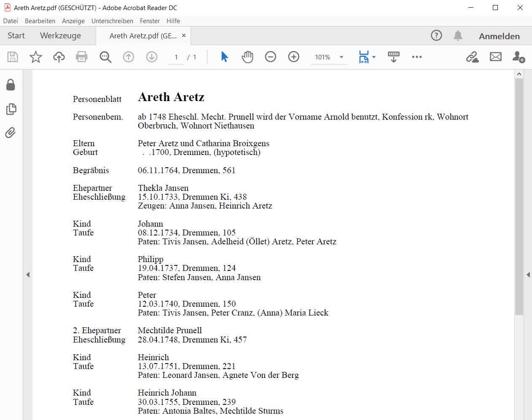Open the Bearbeiten menu
The width and height of the screenshot is (532, 420).
pos(40,21)
